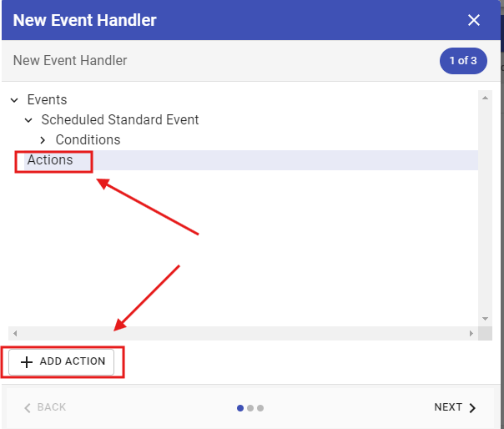Click the horizontal scrollbar left arrow
This screenshot has height=429, width=504.
click(x=14, y=333)
